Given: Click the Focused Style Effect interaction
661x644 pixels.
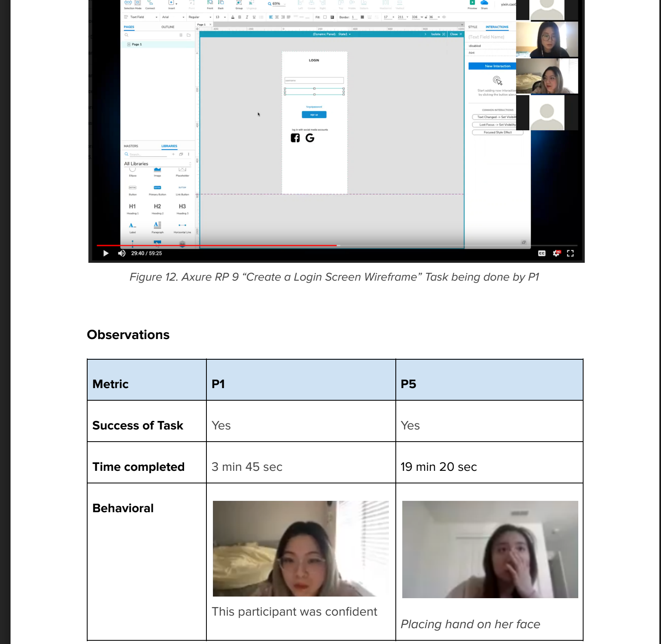Looking at the screenshot, I should 497,133.
